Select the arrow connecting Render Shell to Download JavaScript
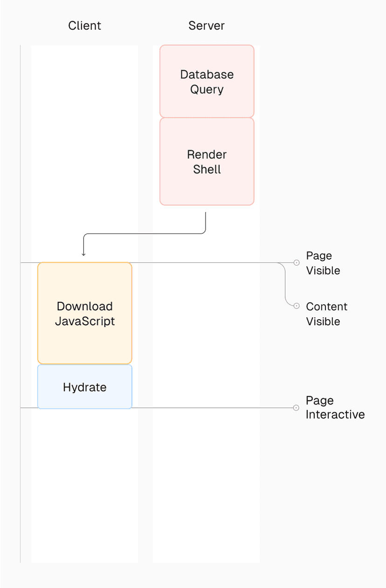 145,233
